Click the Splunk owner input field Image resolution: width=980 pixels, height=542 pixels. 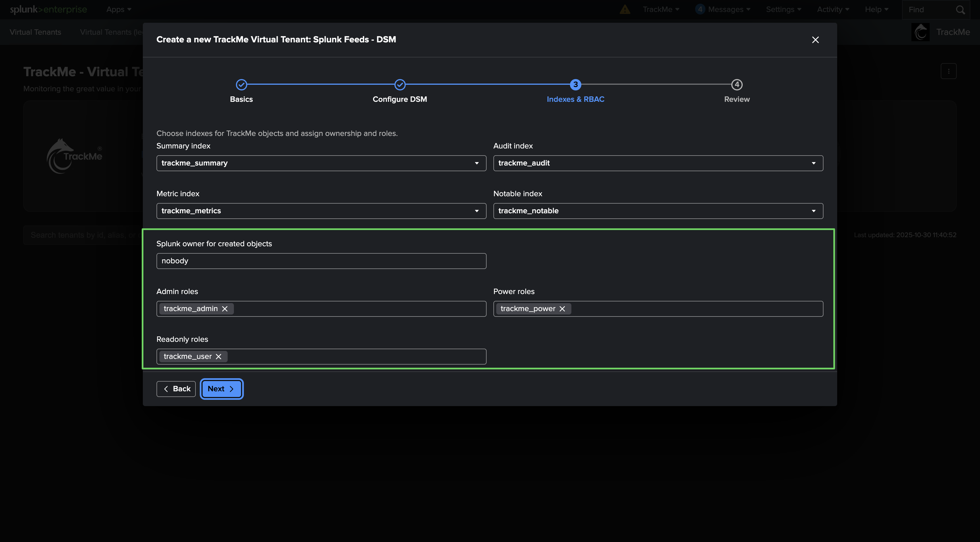point(321,261)
